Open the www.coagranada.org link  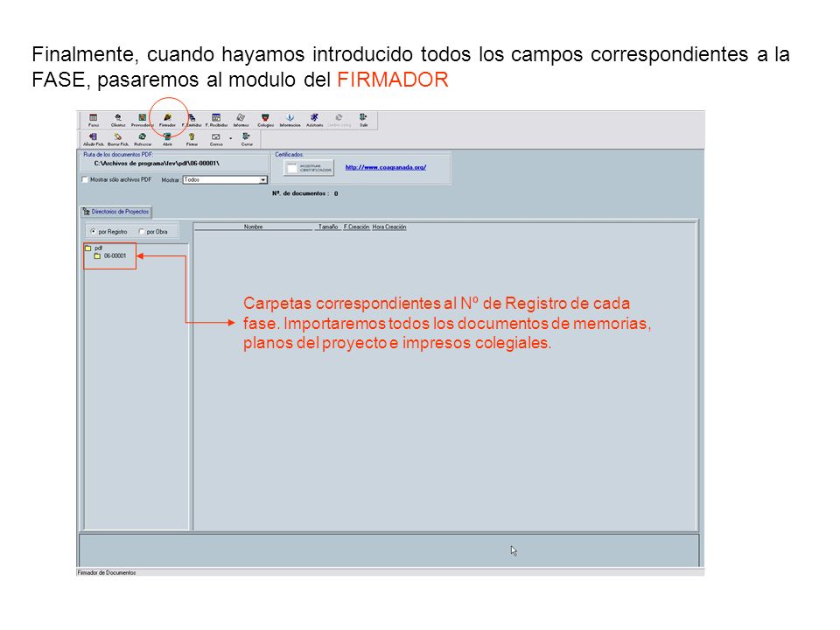click(386, 167)
